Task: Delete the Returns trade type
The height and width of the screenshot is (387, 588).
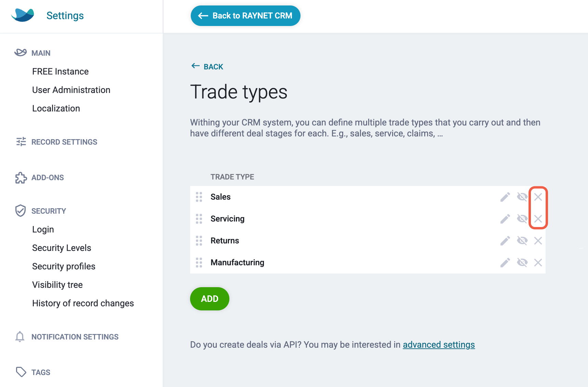Action: [538, 241]
